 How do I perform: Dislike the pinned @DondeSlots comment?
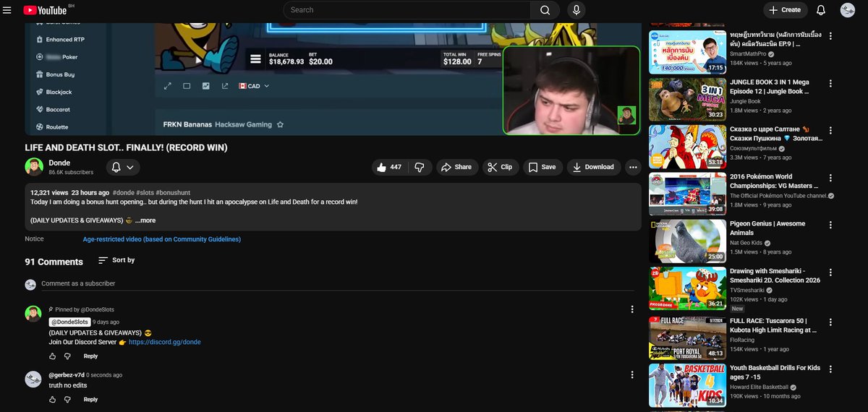pos(68,356)
